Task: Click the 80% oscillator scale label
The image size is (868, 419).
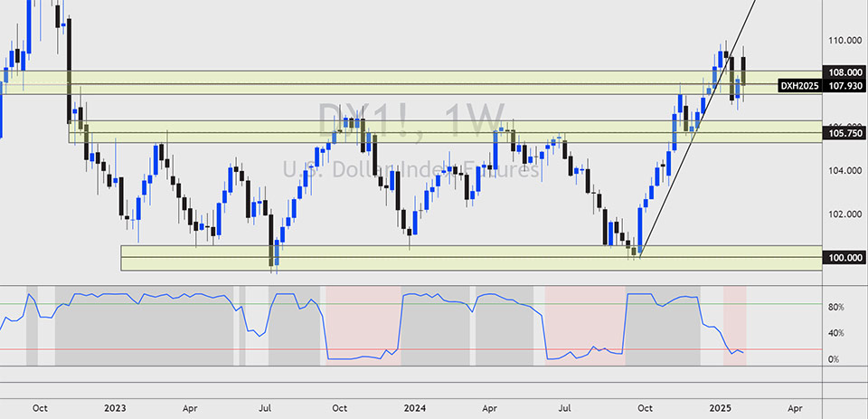Action: tap(835, 307)
